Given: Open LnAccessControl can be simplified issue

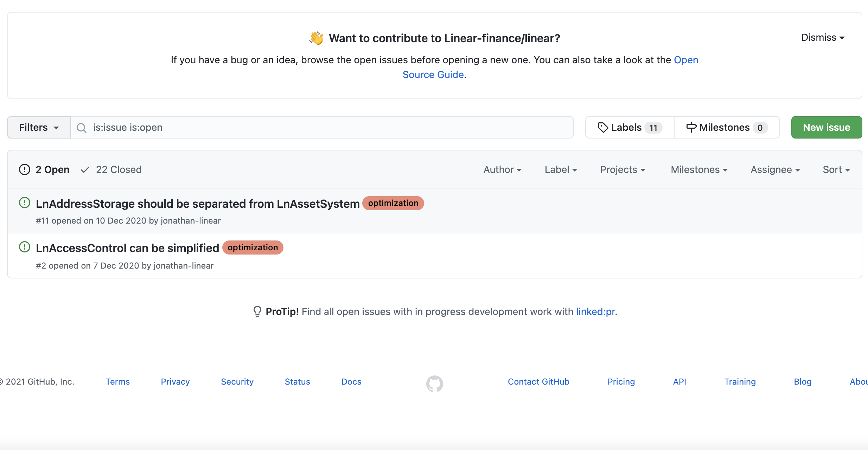Looking at the screenshot, I should coord(127,248).
